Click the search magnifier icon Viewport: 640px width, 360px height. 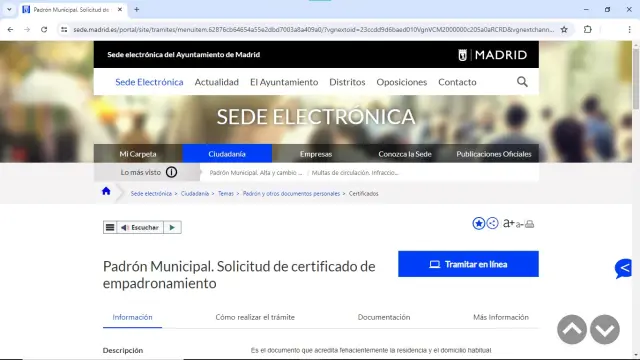522,82
